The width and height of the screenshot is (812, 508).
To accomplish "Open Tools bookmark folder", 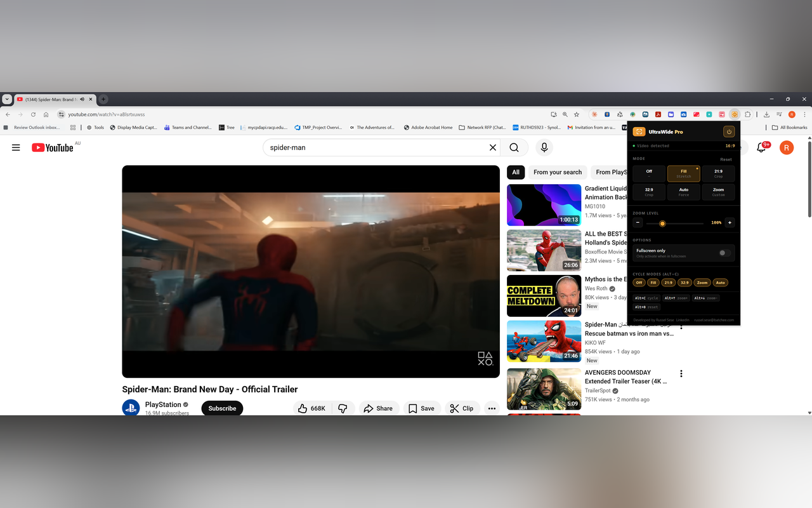I will click(x=95, y=128).
